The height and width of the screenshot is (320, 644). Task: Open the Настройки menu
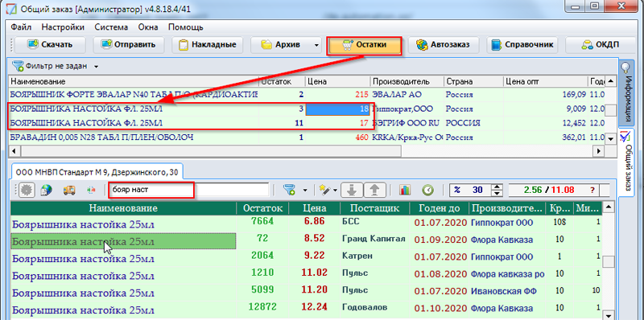pos(63,27)
